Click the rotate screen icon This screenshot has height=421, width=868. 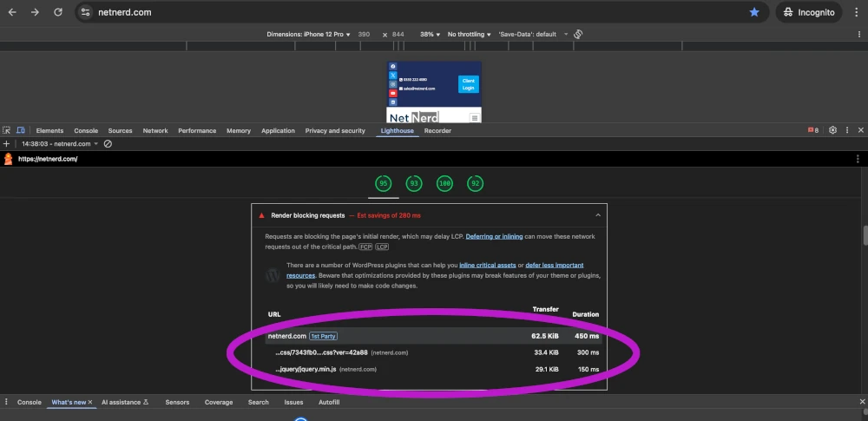pyautogui.click(x=578, y=34)
